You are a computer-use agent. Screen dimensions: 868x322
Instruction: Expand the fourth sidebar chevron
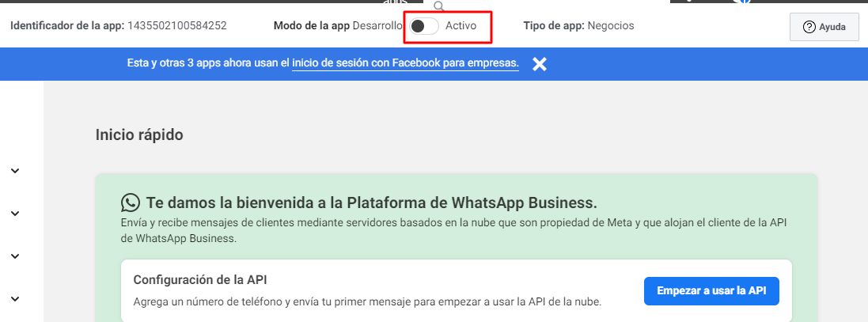tap(15, 299)
